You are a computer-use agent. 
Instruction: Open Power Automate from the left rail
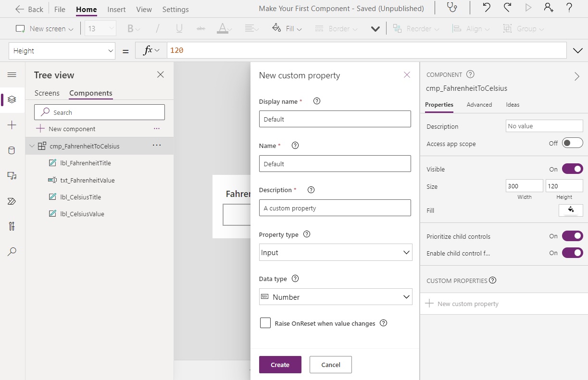[x=13, y=201]
